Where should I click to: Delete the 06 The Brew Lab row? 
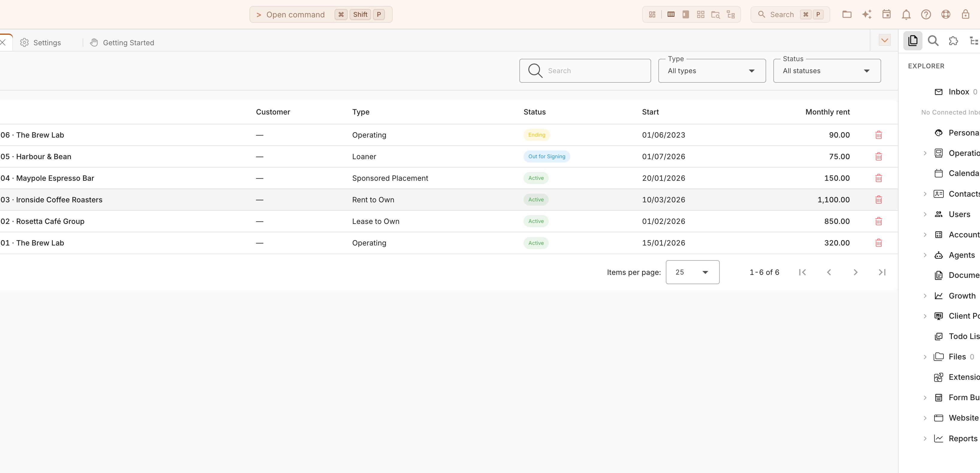(x=878, y=135)
